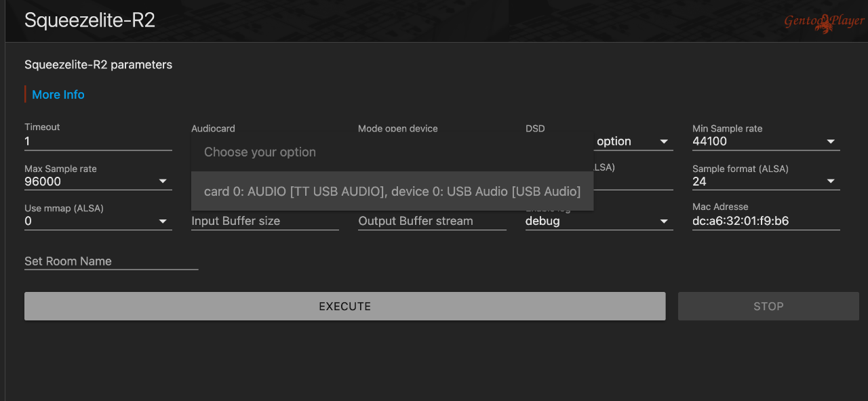
Task: Click the Set Room Name field
Action: click(x=111, y=261)
